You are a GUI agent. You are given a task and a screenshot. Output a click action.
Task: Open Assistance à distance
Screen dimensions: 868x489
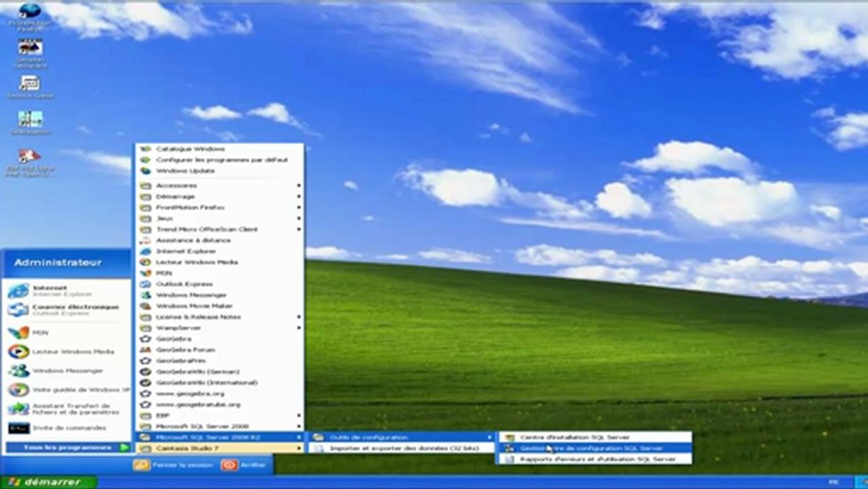pyautogui.click(x=220, y=240)
